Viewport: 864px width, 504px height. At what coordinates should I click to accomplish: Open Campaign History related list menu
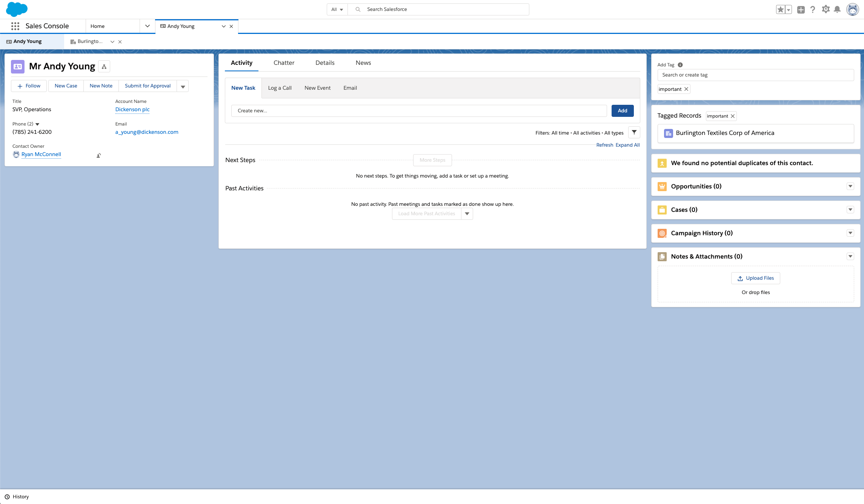coord(850,233)
